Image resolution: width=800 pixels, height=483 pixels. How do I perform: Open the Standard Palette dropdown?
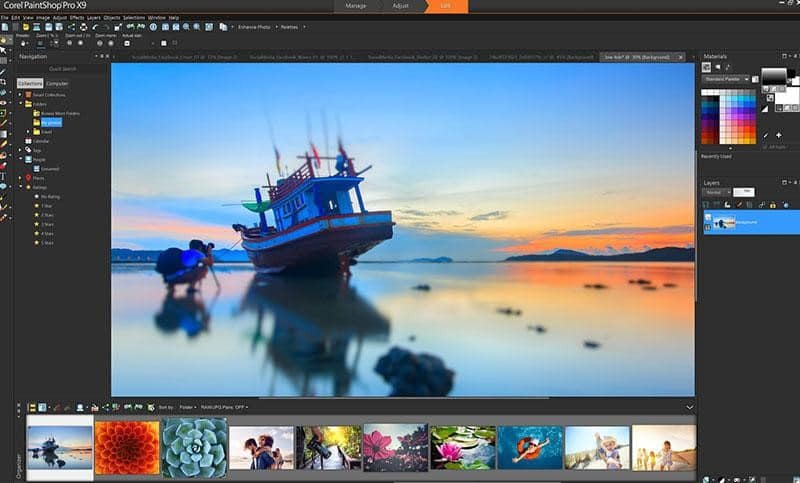click(728, 78)
